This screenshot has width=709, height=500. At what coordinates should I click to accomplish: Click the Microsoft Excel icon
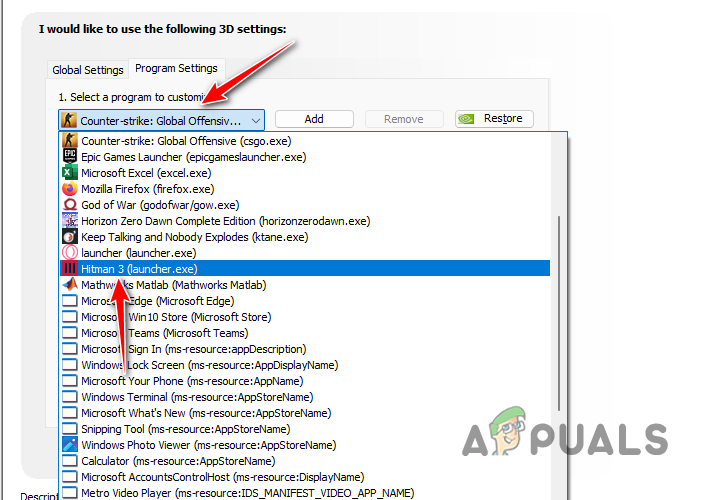tap(70, 173)
